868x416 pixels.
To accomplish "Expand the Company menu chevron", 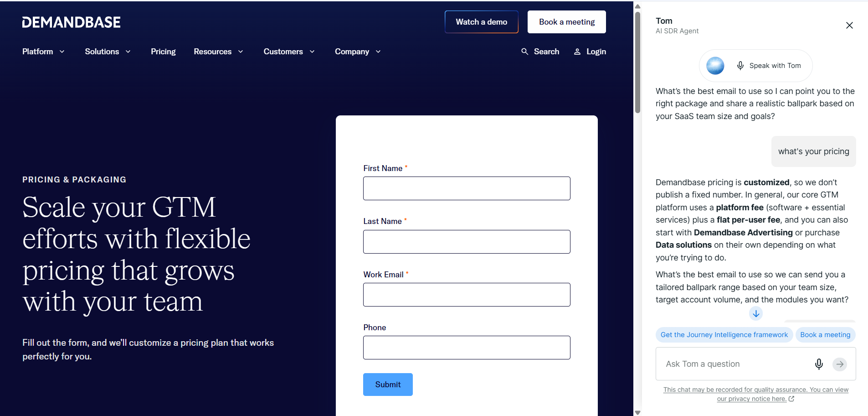I will point(378,52).
